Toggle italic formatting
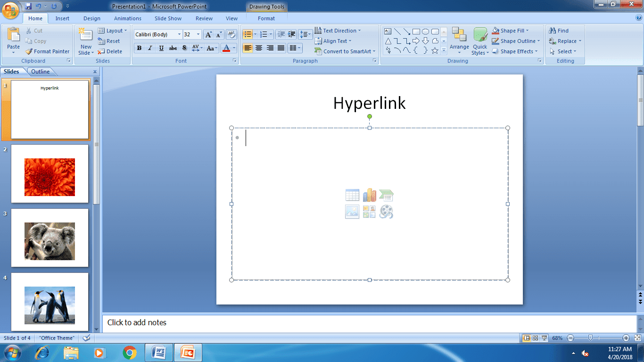The height and width of the screenshot is (362, 644). [x=150, y=48]
